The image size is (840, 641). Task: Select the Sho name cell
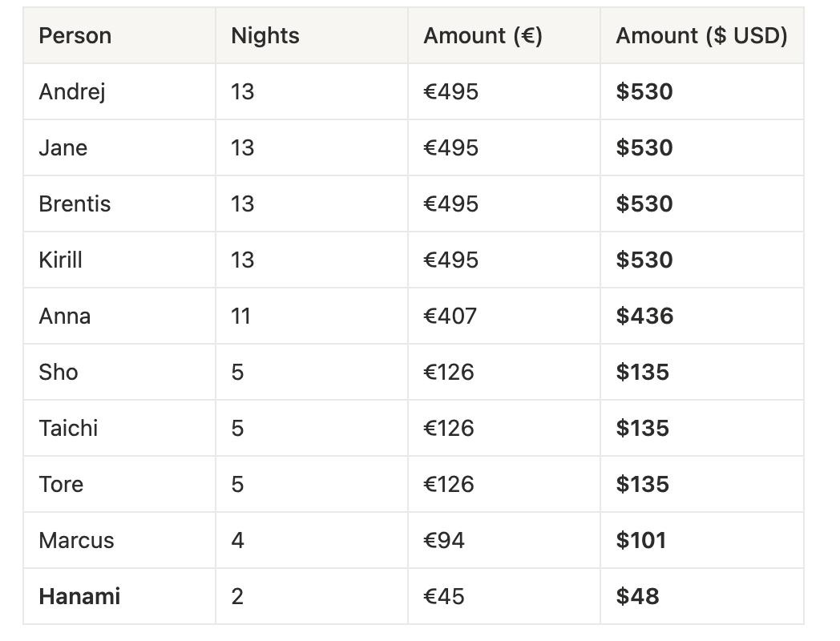pos(59,372)
